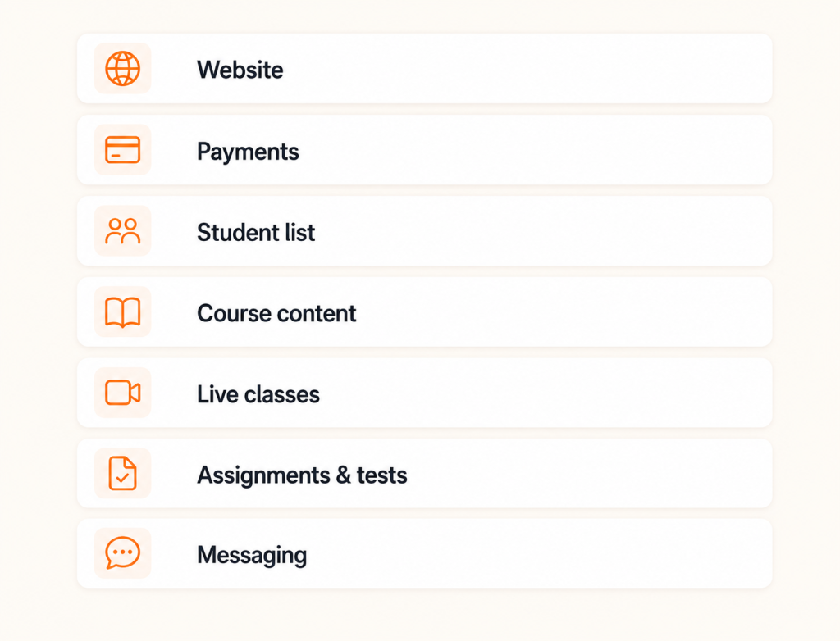This screenshot has width=840, height=641.
Task: Click the credit card Payments icon
Action: pyautogui.click(x=123, y=149)
